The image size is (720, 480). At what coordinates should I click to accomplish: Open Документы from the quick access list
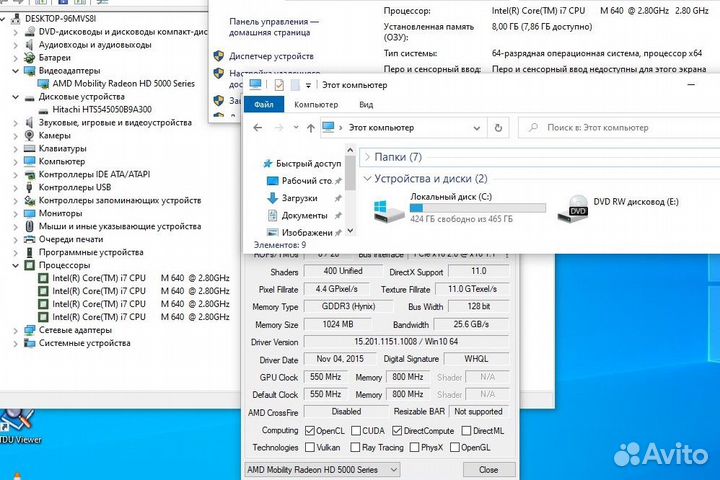[x=304, y=215]
